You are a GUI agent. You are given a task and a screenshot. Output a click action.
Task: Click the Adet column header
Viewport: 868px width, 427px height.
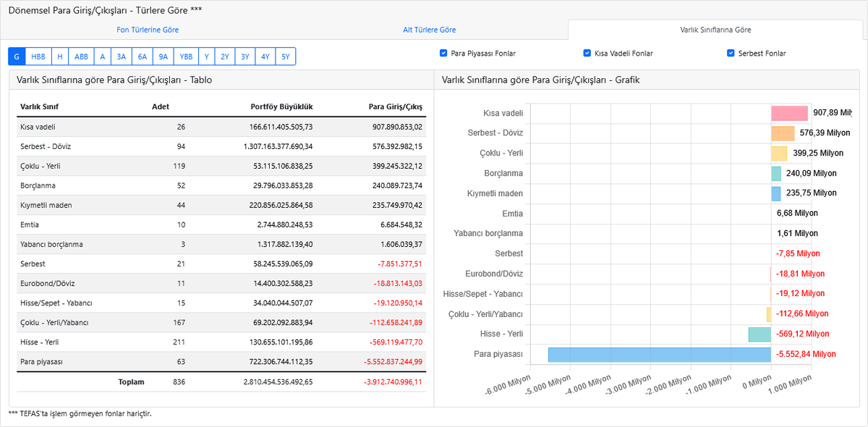[161, 107]
